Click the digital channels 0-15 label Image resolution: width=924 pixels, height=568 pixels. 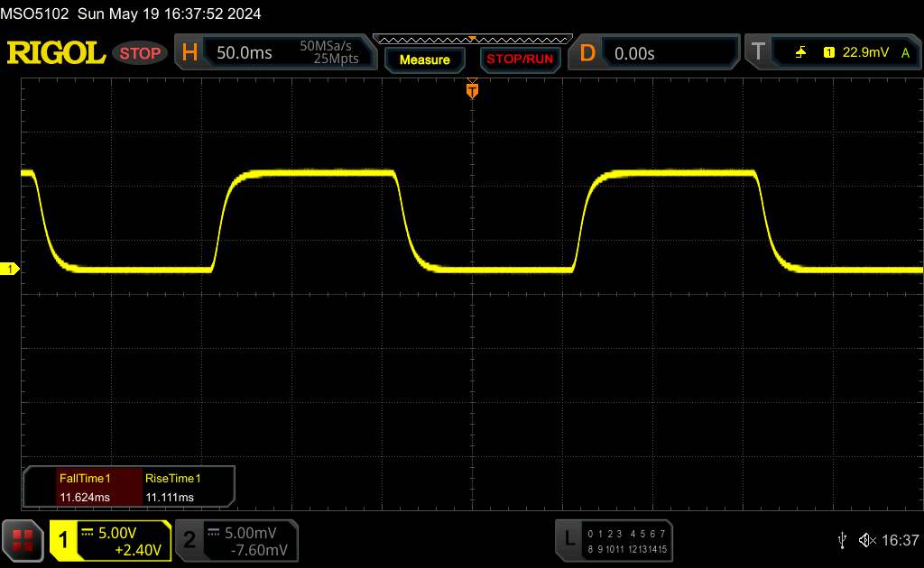627,542
